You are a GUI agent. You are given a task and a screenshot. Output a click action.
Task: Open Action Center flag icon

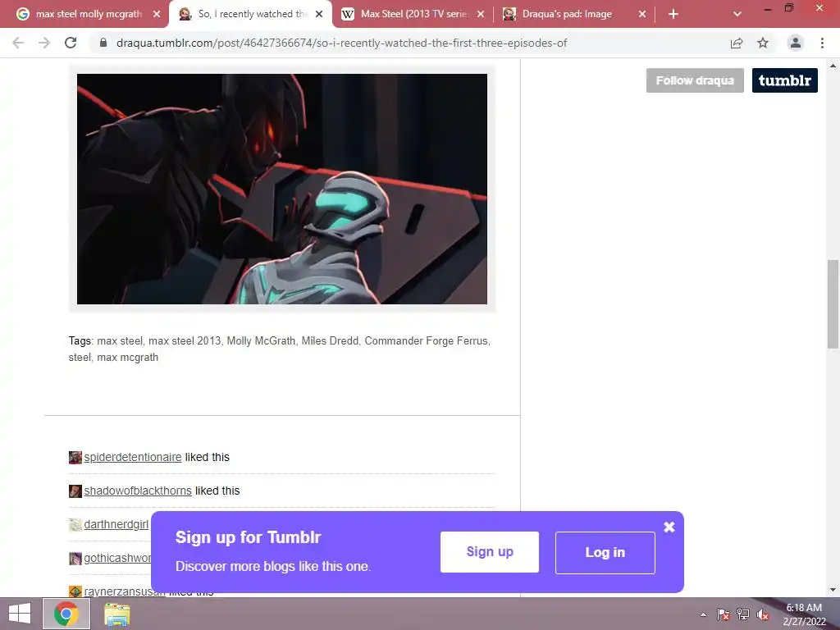pos(724,615)
